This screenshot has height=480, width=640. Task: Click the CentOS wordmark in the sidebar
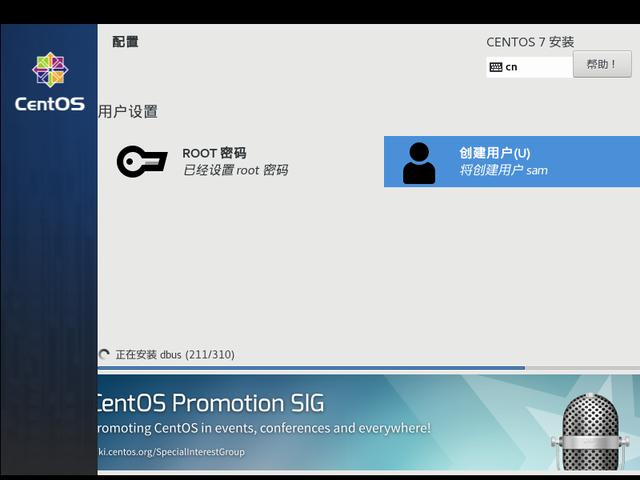[x=50, y=104]
